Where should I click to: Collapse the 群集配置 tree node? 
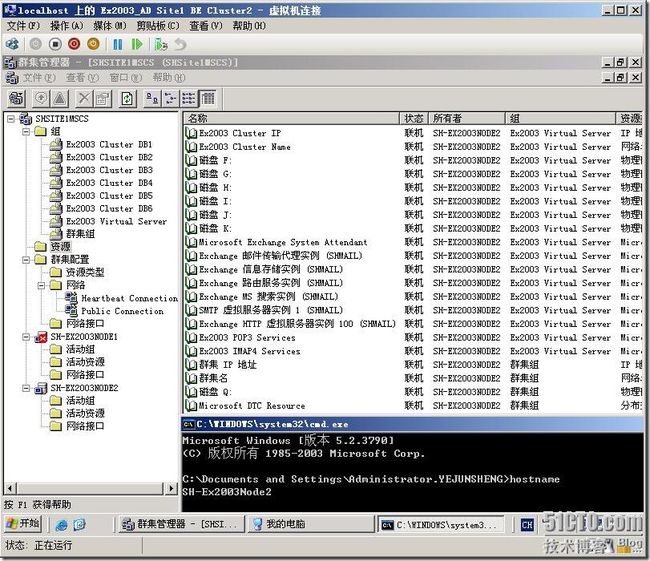[28, 259]
